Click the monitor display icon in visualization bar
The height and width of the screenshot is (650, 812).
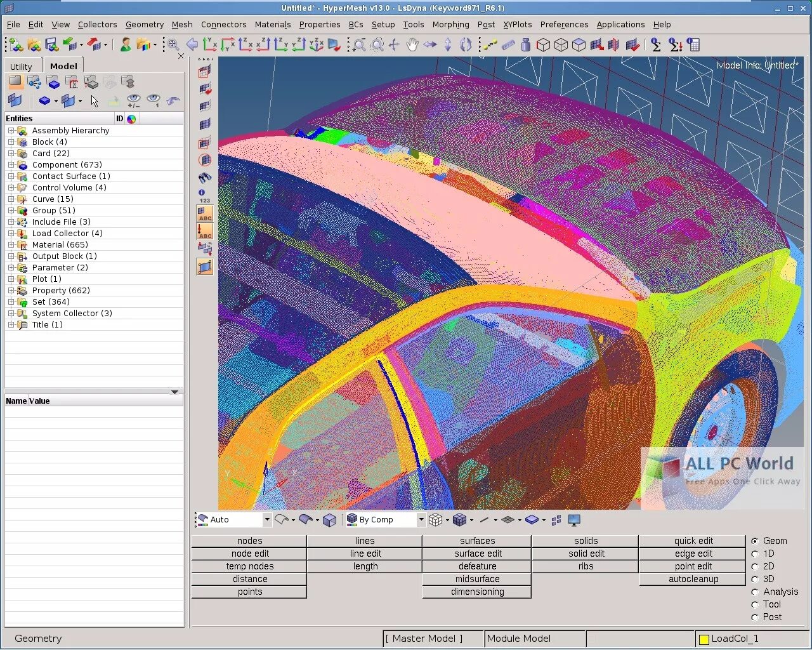click(574, 520)
